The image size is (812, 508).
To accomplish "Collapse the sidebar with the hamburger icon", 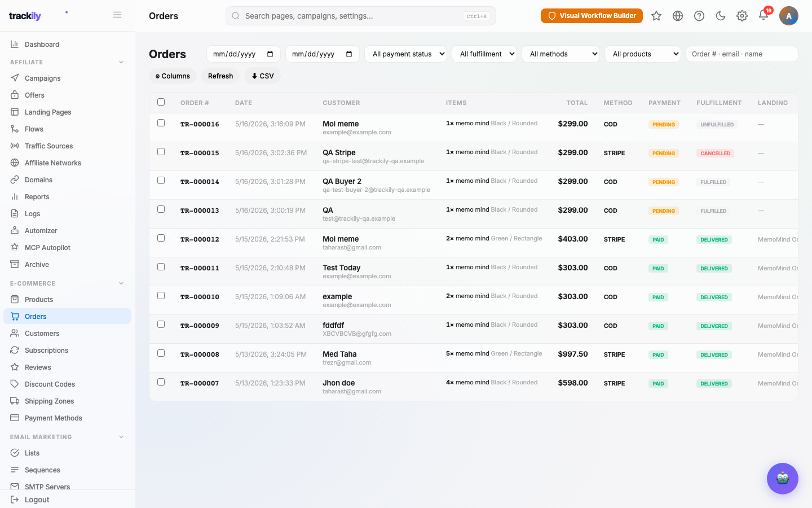I will (117, 15).
